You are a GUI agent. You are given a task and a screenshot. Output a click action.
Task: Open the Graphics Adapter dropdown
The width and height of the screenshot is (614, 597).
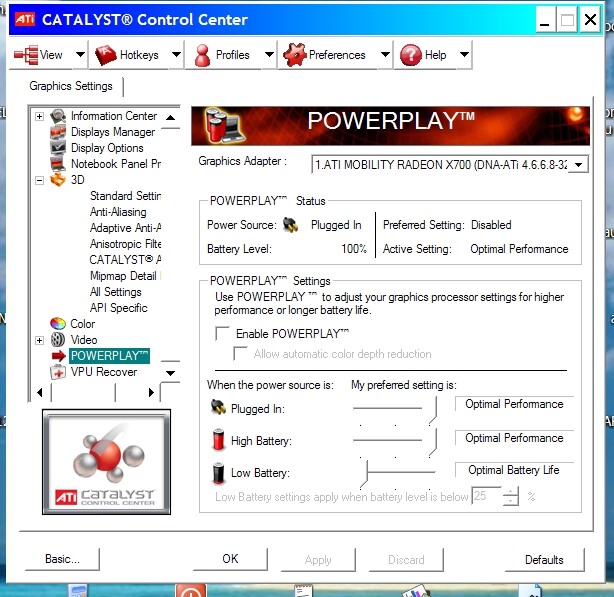click(x=579, y=164)
